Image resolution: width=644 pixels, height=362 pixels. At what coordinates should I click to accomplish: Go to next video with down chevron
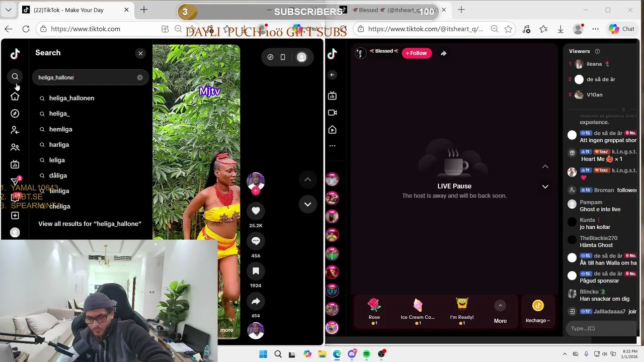tap(307, 204)
